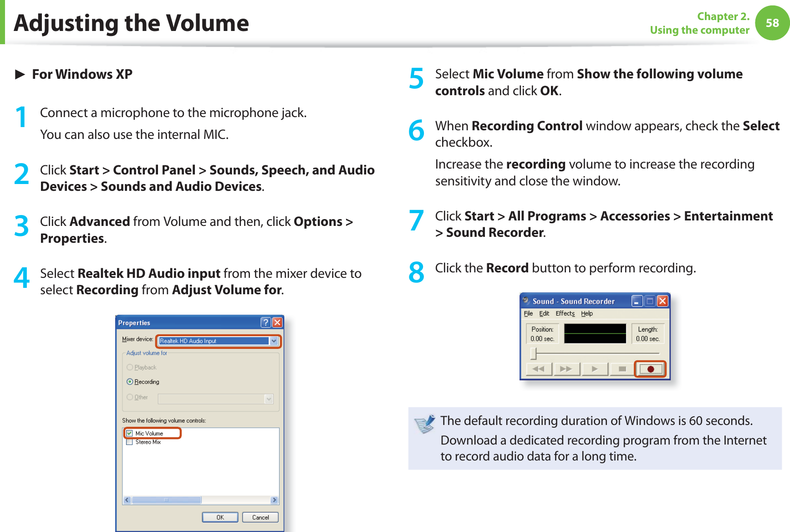Viewport: 790px width, 532px height.
Task: Open the Edit menu in Sound Recorder
Action: 544,313
